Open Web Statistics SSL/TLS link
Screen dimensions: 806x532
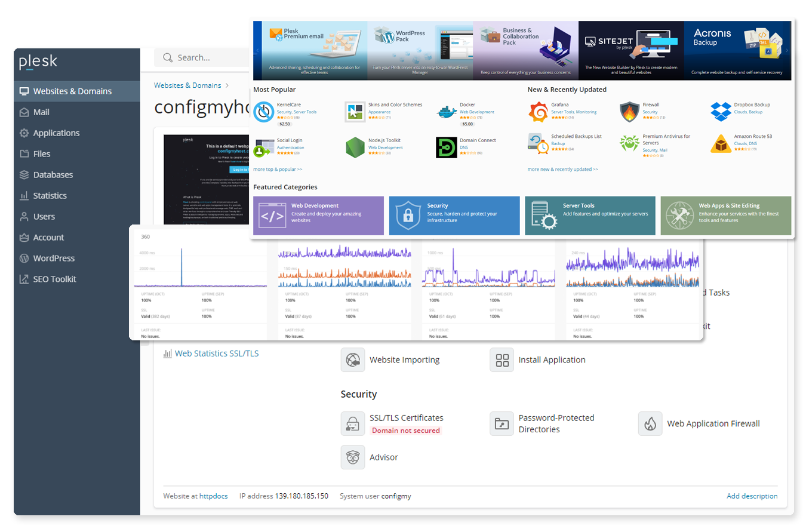click(x=217, y=353)
